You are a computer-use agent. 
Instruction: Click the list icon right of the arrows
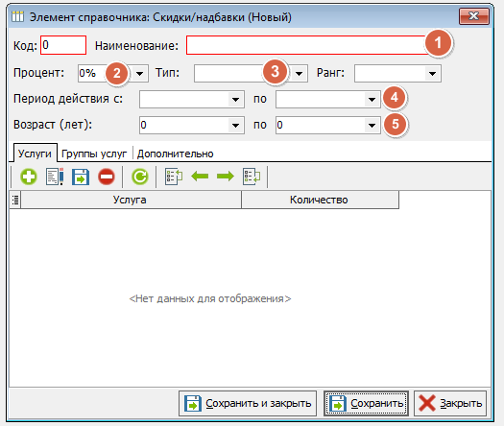(x=252, y=177)
